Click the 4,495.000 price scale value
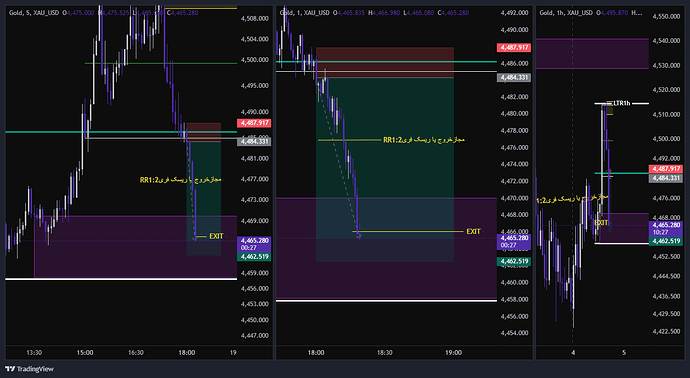This screenshot has width=690, height=378. (255, 86)
